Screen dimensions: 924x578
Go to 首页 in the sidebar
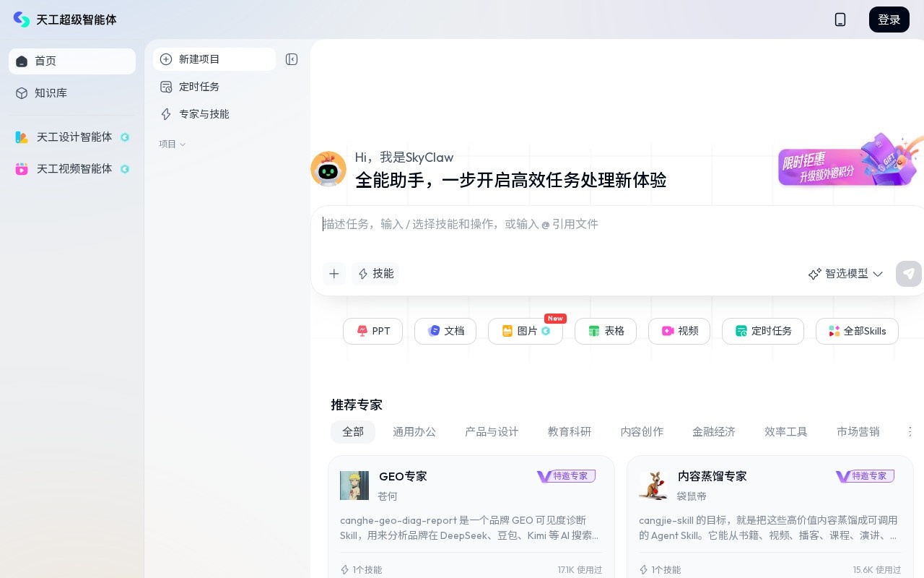72,61
